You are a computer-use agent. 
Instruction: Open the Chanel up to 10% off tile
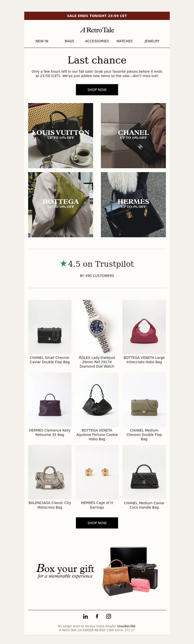pyautogui.click(x=133, y=135)
